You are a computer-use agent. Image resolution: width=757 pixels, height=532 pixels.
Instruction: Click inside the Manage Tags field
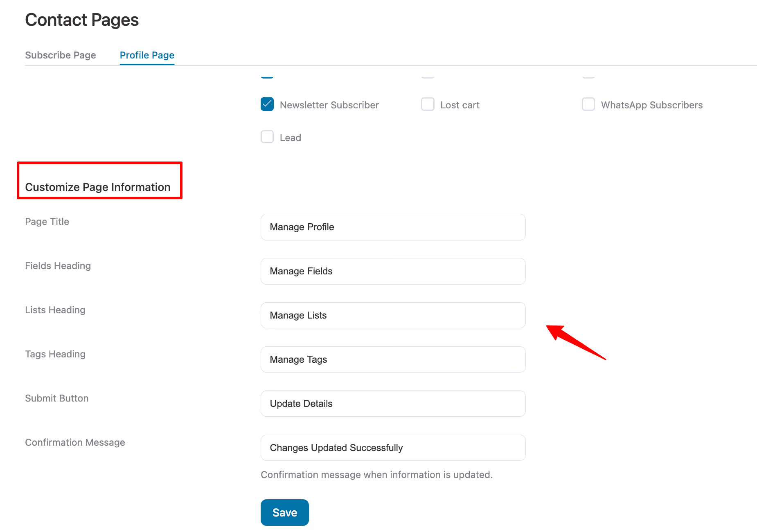(393, 359)
